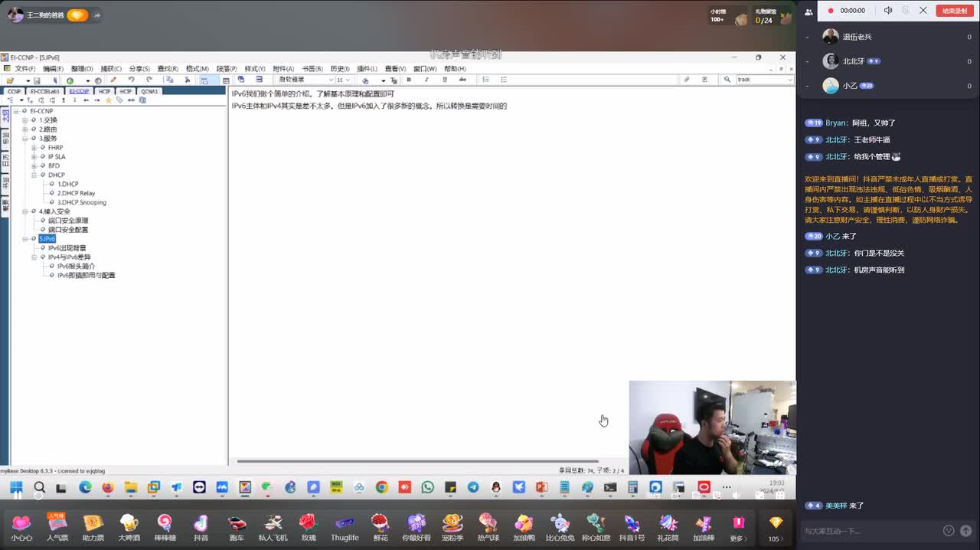This screenshot has width=980, height=550.
Task: Select the 端口安全原理 tree item
Action: (68, 221)
